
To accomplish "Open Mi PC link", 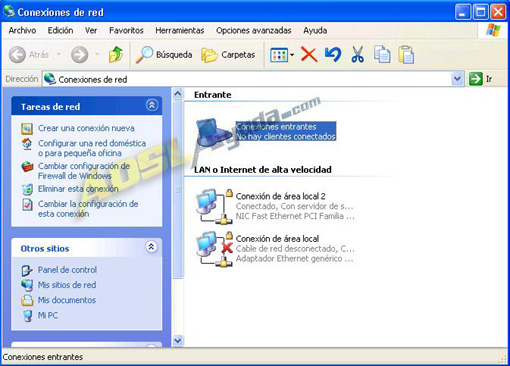I will pos(47,315).
